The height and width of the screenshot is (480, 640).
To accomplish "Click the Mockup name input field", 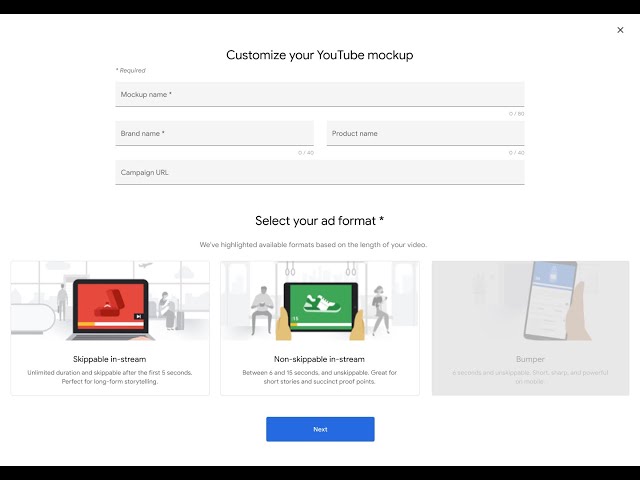I will coord(320,94).
